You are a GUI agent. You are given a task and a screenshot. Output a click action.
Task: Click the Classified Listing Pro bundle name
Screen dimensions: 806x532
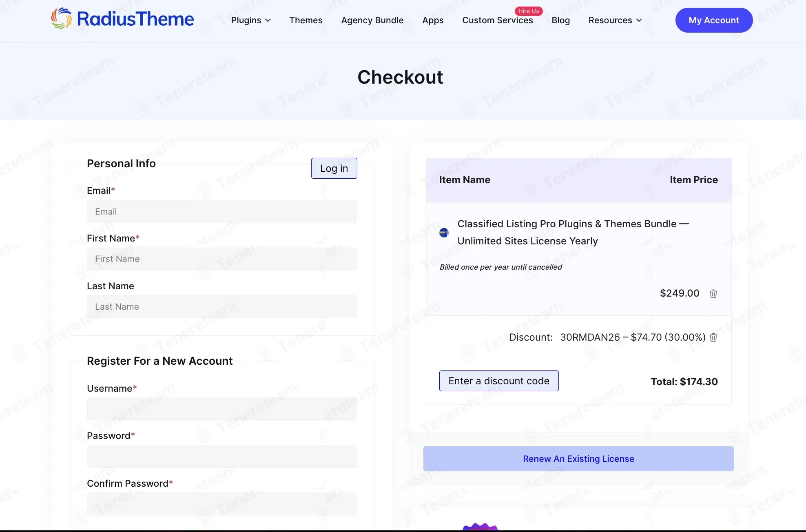tap(573, 232)
